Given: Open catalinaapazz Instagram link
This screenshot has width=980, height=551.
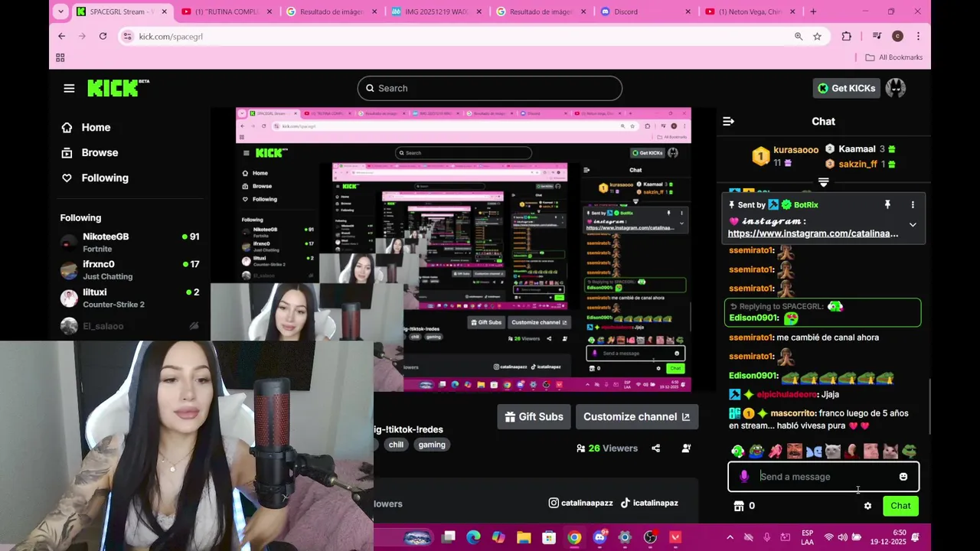Looking at the screenshot, I should (x=580, y=504).
